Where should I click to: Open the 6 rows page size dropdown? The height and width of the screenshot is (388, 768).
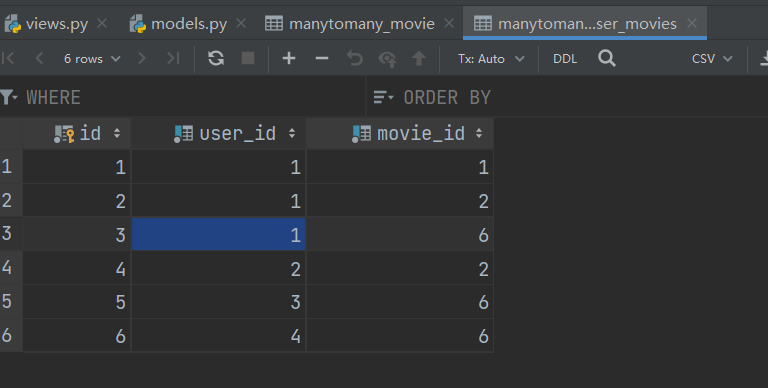point(92,59)
